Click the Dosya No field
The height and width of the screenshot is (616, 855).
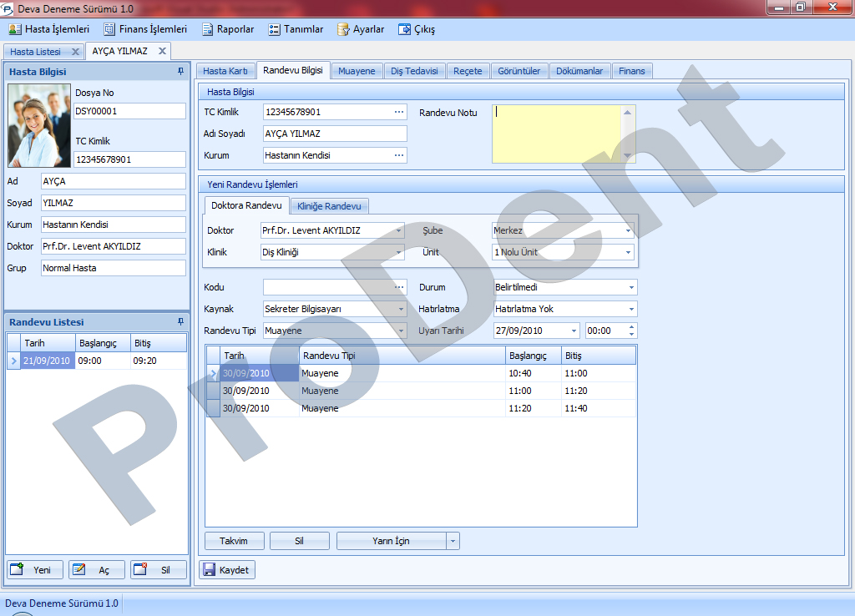coord(129,111)
